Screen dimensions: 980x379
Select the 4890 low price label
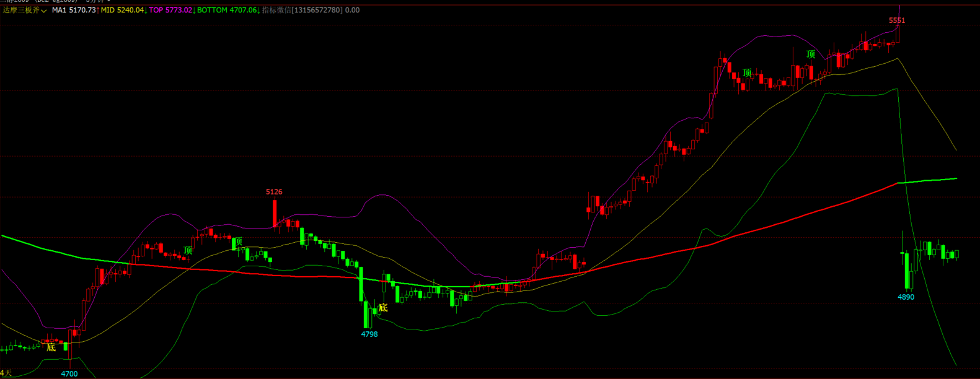906,297
